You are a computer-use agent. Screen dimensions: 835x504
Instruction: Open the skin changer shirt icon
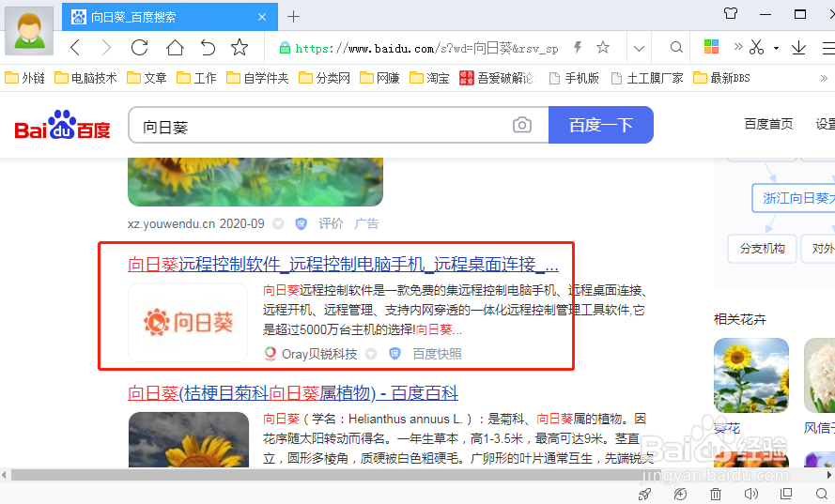coord(731,13)
